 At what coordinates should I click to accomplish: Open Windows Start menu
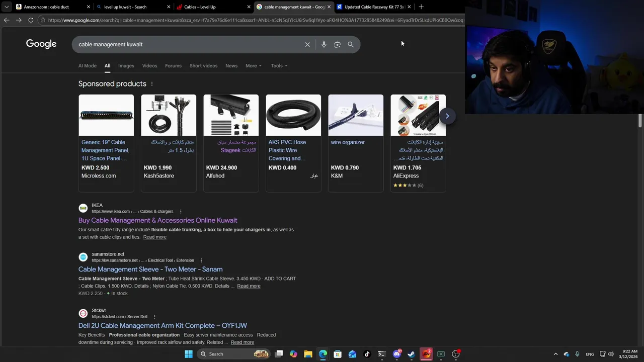click(189, 354)
